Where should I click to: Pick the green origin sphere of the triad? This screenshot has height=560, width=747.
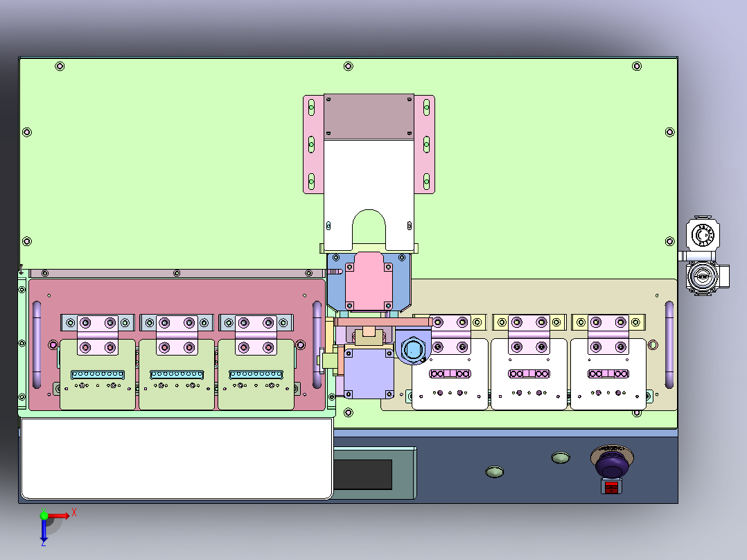(44, 516)
